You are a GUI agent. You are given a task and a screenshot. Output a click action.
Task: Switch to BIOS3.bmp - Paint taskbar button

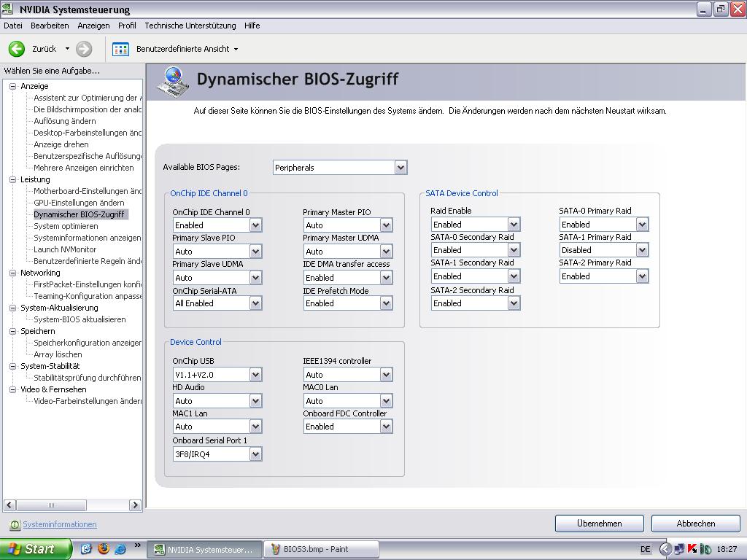[x=321, y=549]
